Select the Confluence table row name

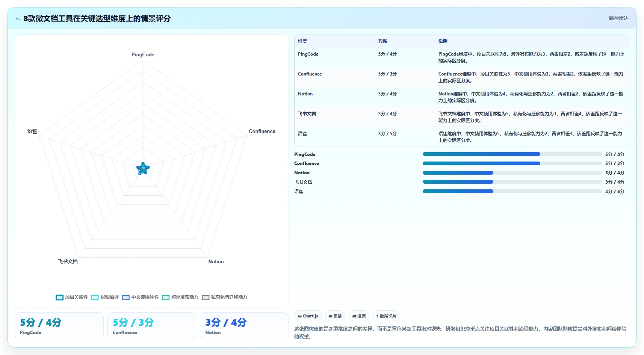coord(310,74)
